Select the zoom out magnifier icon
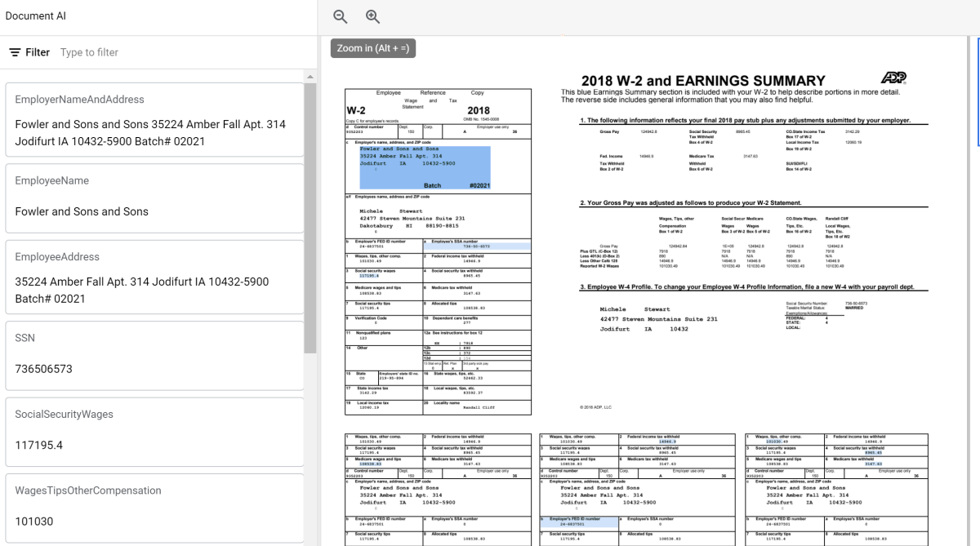 (340, 16)
